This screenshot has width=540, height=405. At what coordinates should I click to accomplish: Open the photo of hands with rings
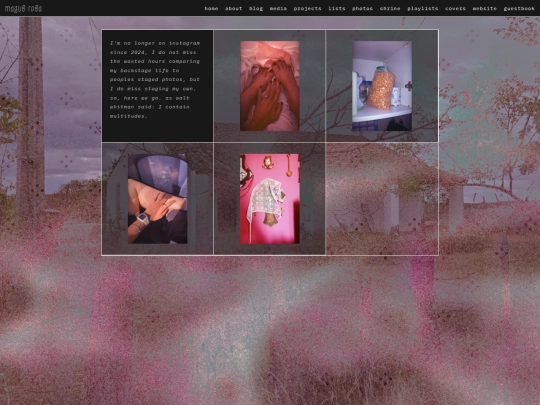[x=270, y=86]
